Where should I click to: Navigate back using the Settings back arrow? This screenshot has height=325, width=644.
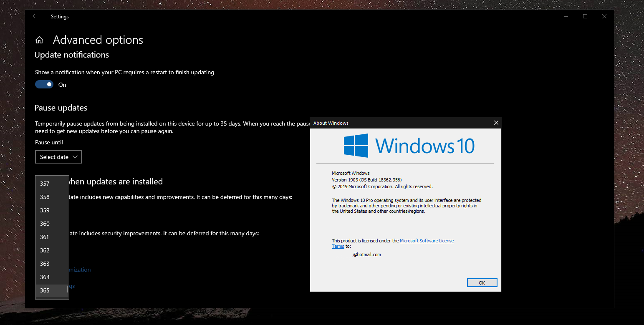(x=35, y=16)
